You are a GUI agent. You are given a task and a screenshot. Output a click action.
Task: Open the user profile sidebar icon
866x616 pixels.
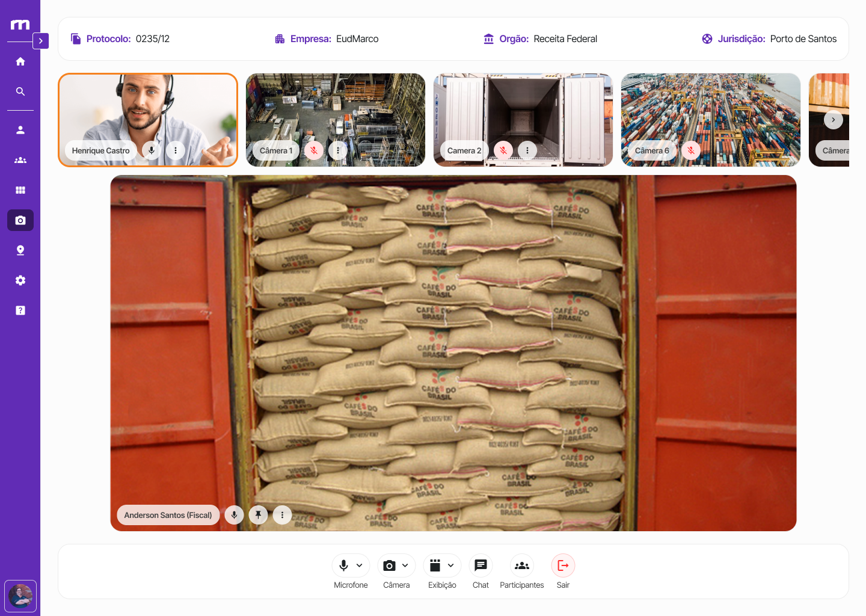click(x=20, y=130)
